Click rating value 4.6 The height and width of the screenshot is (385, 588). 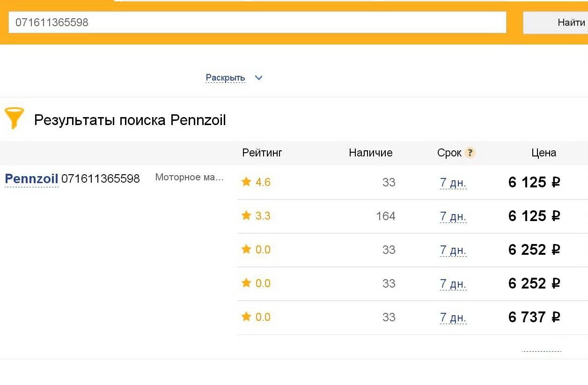click(x=263, y=182)
